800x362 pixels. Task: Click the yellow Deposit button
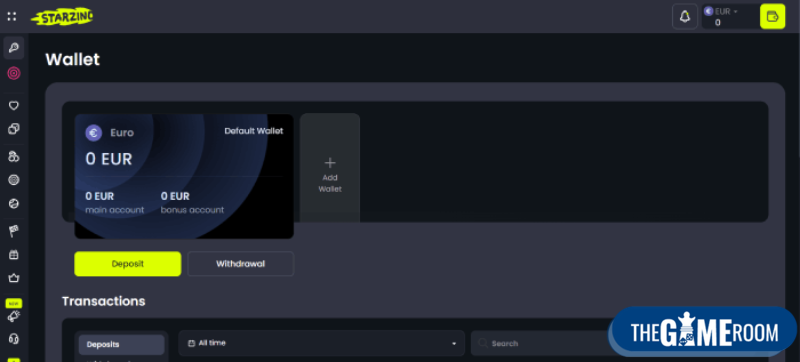(128, 264)
